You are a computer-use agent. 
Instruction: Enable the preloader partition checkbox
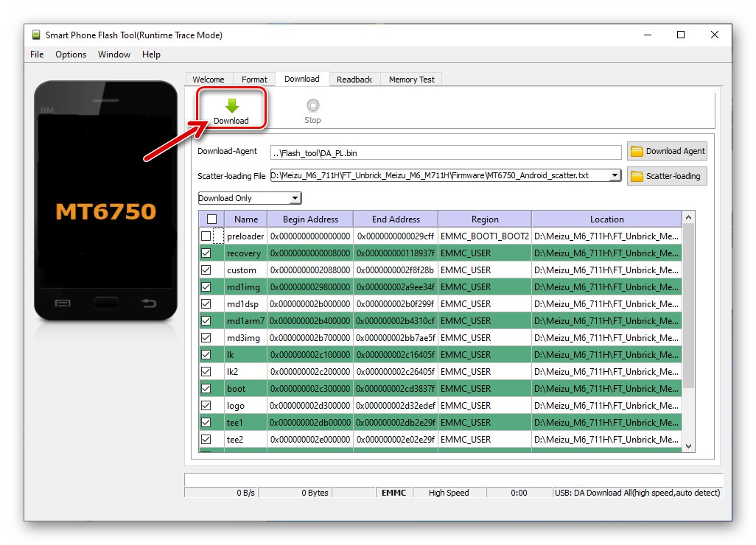206,236
